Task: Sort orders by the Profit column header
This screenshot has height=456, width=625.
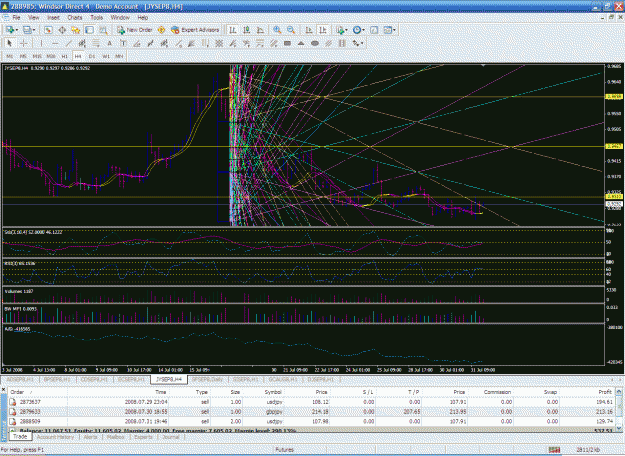Action: click(x=605, y=392)
